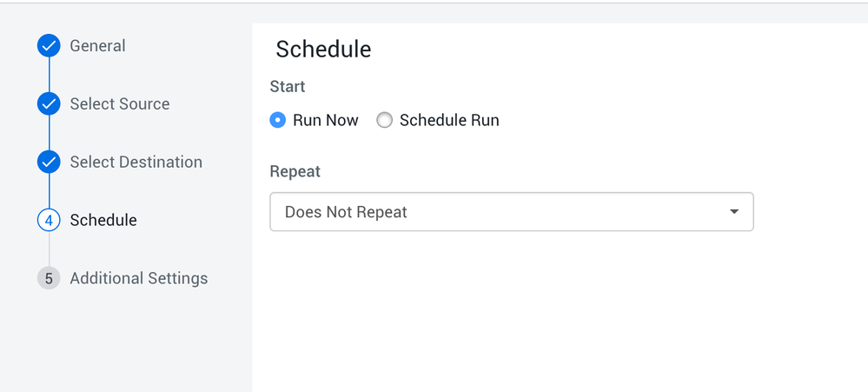
Task: Click the General step checkmark icon
Action: click(x=49, y=46)
